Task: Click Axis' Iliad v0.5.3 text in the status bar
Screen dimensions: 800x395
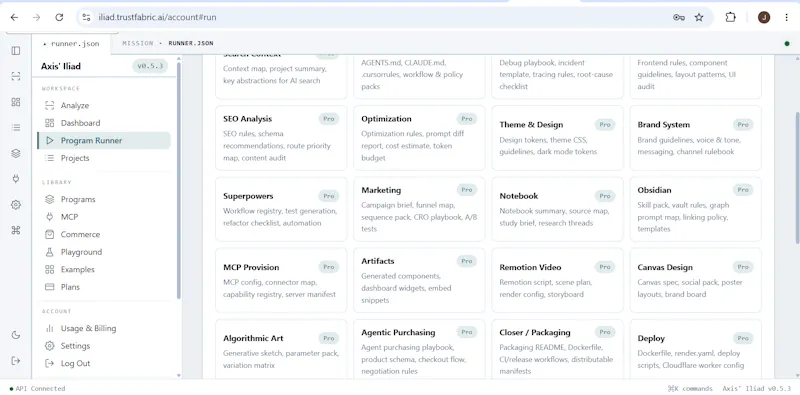Action: (x=756, y=389)
